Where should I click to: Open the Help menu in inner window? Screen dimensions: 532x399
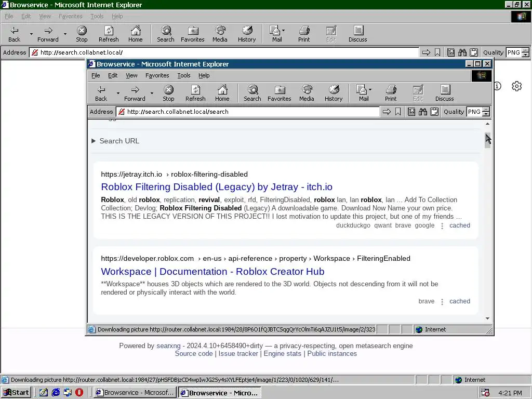point(204,75)
